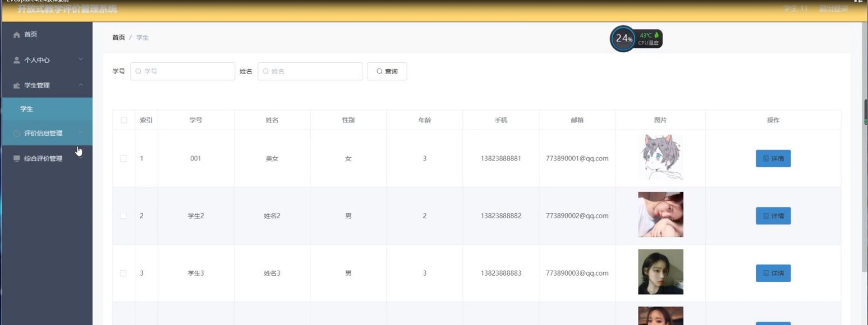Viewport: 868px width, 325px height.
Task: Click the 评价信息管理 sidebar icon
Action: 17,134
